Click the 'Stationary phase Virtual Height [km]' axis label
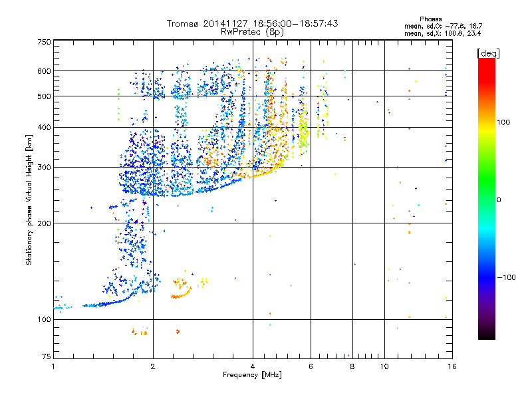532x399 pixels. [29, 199]
